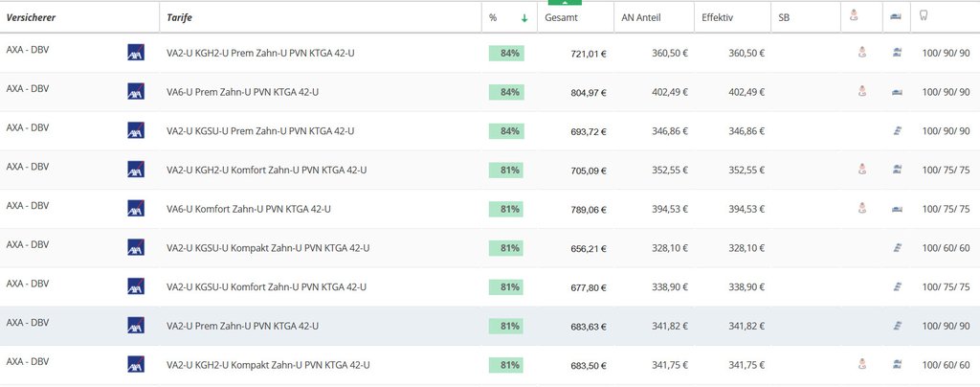Click bed icon in the 789,06 € row
Viewport: 980px width, 387px height.
[897, 209]
